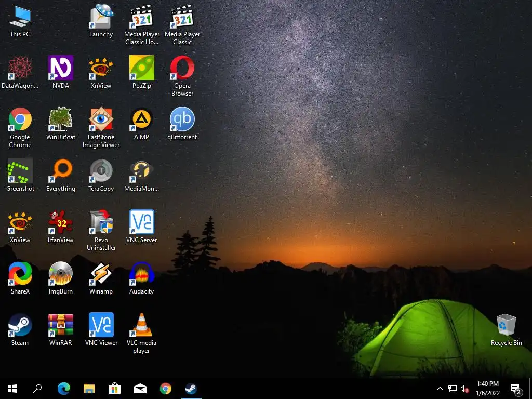Open taskbar search magnifier
The image size is (532, 399).
coord(37,389)
